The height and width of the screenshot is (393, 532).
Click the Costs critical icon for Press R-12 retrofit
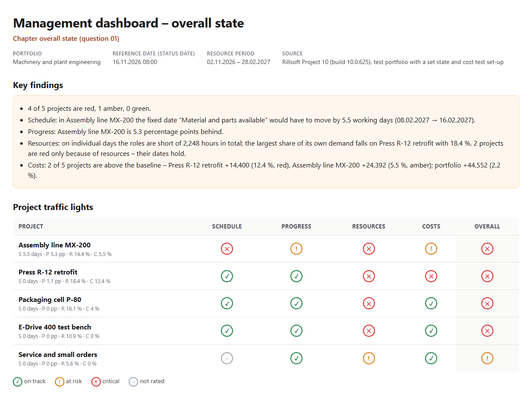431,276
